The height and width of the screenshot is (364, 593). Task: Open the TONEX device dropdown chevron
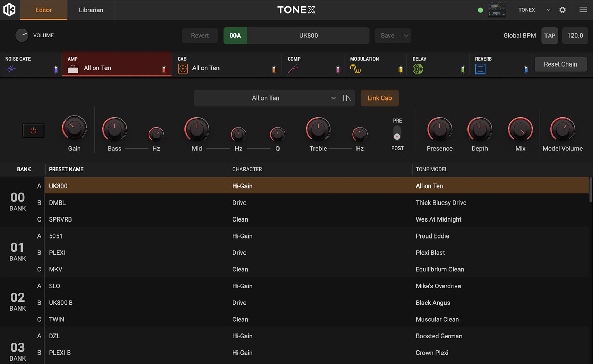[x=548, y=10]
